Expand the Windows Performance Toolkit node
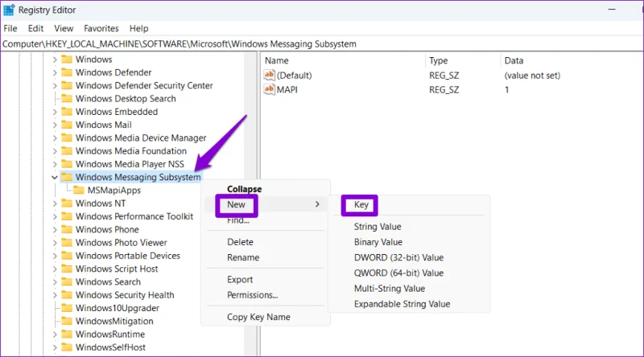The width and height of the screenshot is (644, 357). [55, 216]
